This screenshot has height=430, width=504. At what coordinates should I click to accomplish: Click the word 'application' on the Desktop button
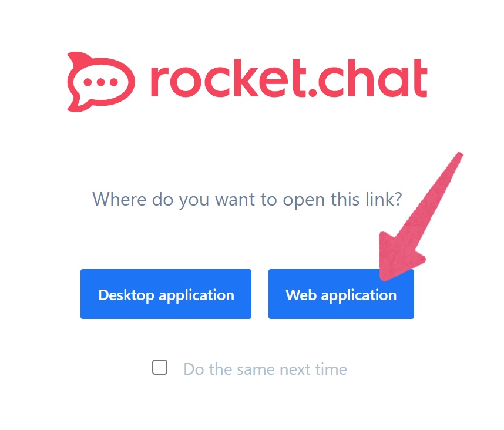[196, 295]
